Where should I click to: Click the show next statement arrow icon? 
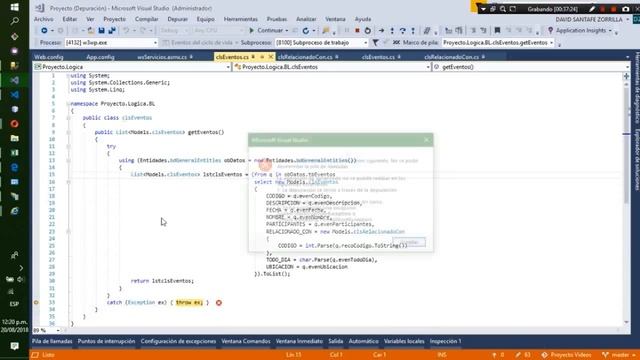(x=381, y=31)
